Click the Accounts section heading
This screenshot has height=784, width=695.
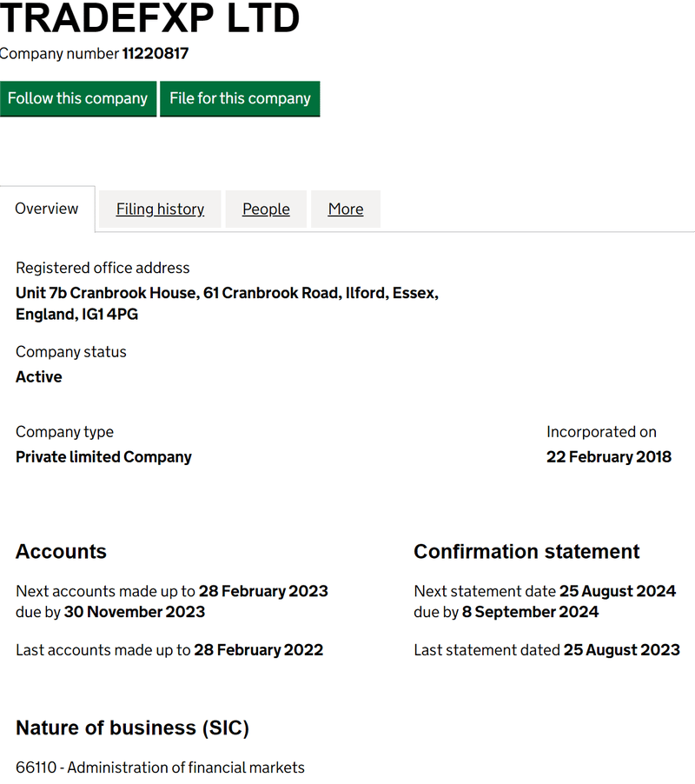click(x=61, y=552)
